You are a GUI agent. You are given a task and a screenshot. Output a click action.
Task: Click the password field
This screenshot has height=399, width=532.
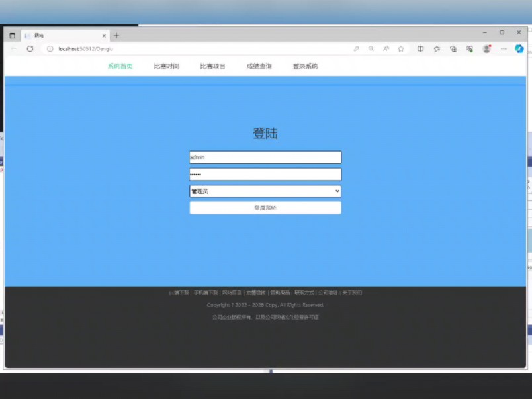coord(265,175)
